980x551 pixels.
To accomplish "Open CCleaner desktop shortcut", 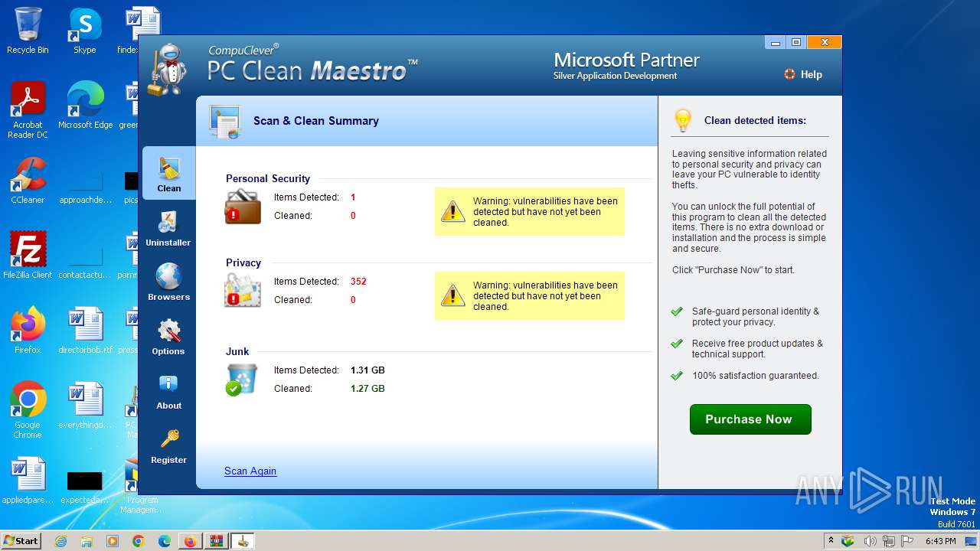I will point(28,181).
